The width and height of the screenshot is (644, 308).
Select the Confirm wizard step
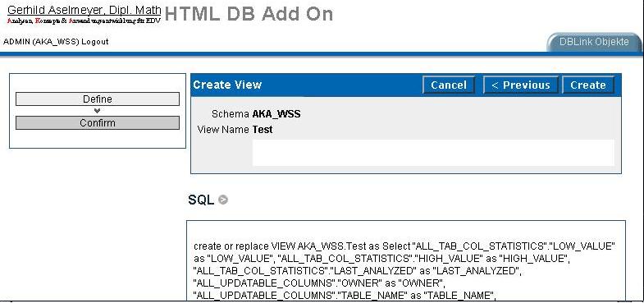(98, 123)
